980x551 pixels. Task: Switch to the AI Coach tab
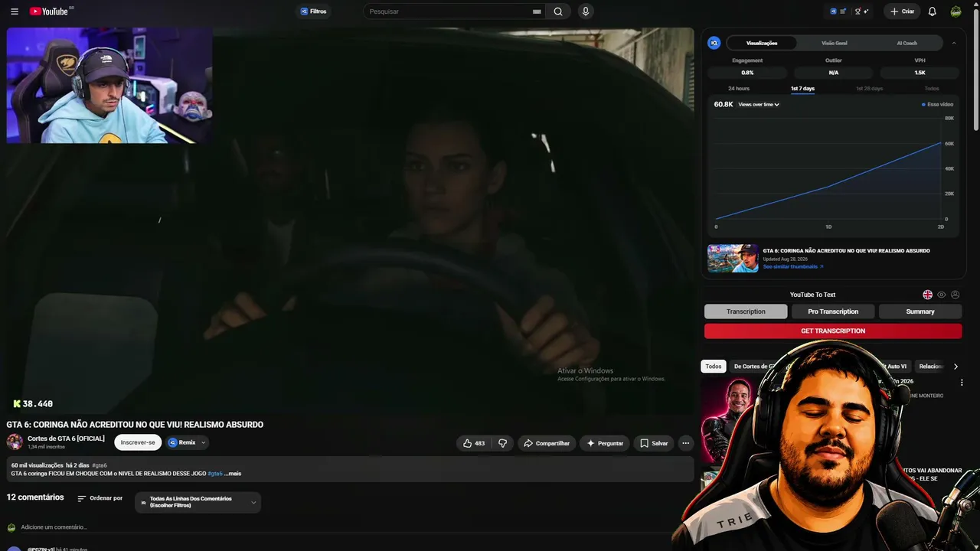click(907, 43)
